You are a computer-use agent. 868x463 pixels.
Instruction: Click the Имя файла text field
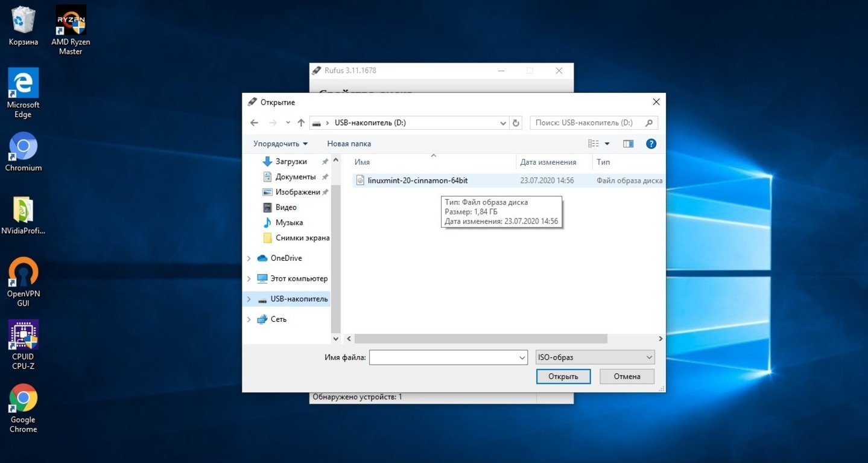pyautogui.click(x=443, y=357)
